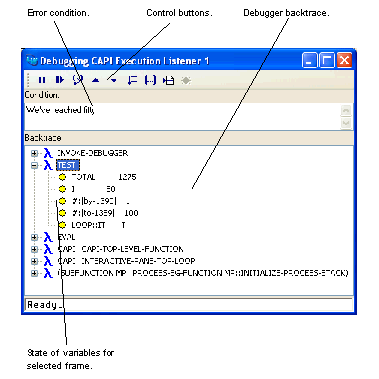
Task: Expand the EVAL frame
Action: pyautogui.click(x=34, y=237)
